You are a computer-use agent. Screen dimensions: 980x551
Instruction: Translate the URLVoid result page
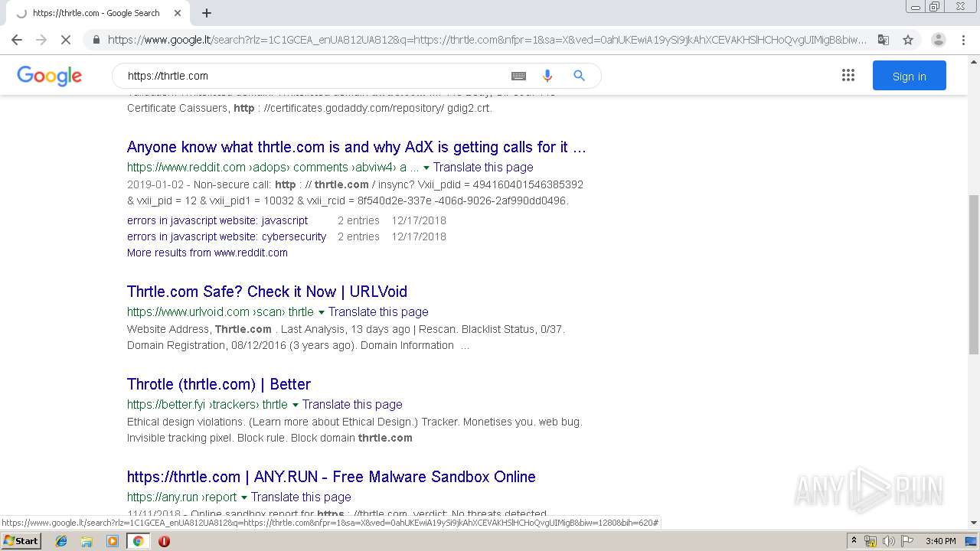pos(378,311)
